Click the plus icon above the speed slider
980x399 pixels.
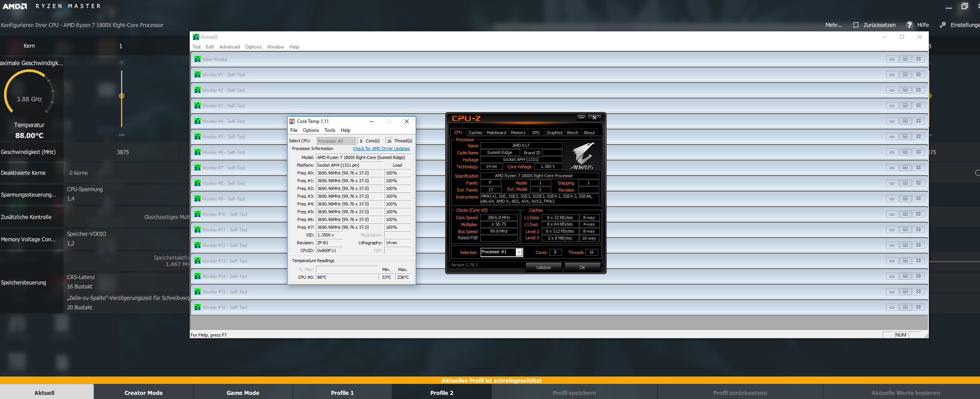[x=121, y=62]
